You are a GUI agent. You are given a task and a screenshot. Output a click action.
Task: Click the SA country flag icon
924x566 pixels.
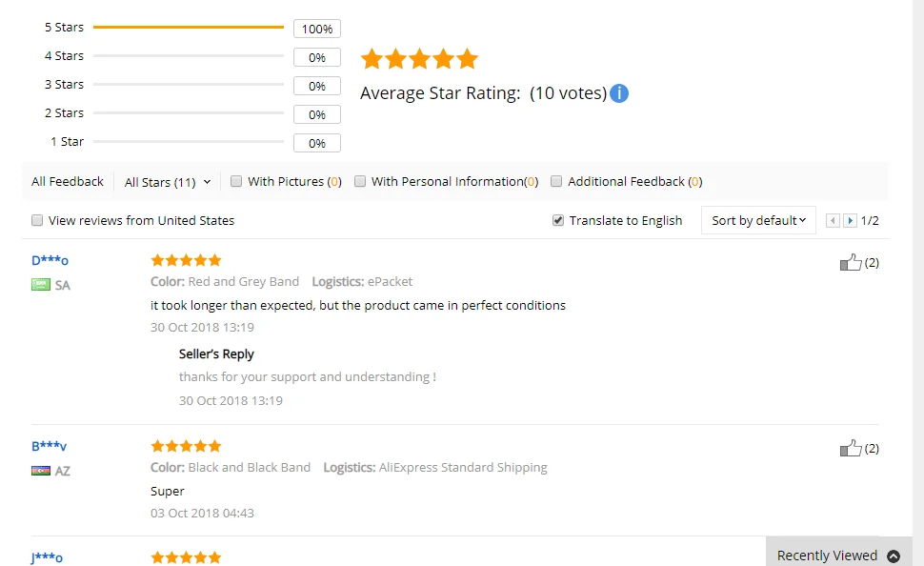(41, 285)
